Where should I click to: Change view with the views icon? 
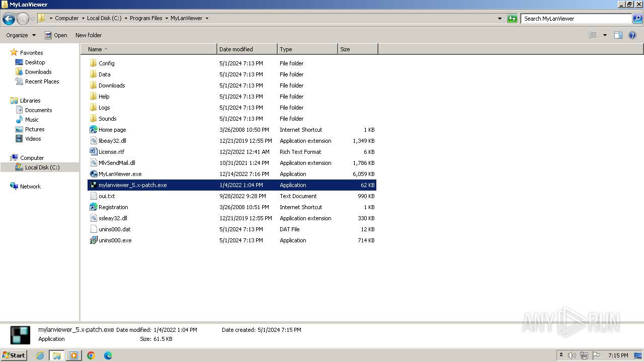point(593,35)
